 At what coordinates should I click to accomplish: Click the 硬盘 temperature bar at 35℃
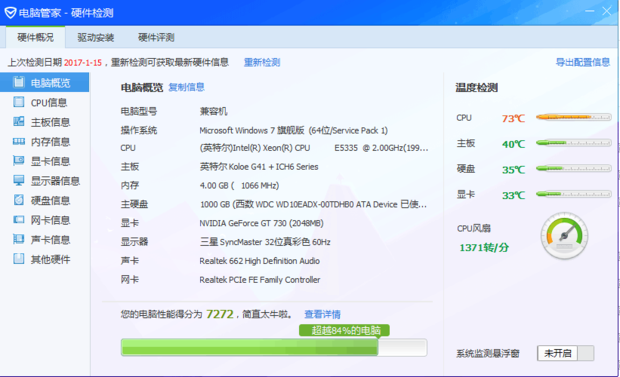click(574, 169)
